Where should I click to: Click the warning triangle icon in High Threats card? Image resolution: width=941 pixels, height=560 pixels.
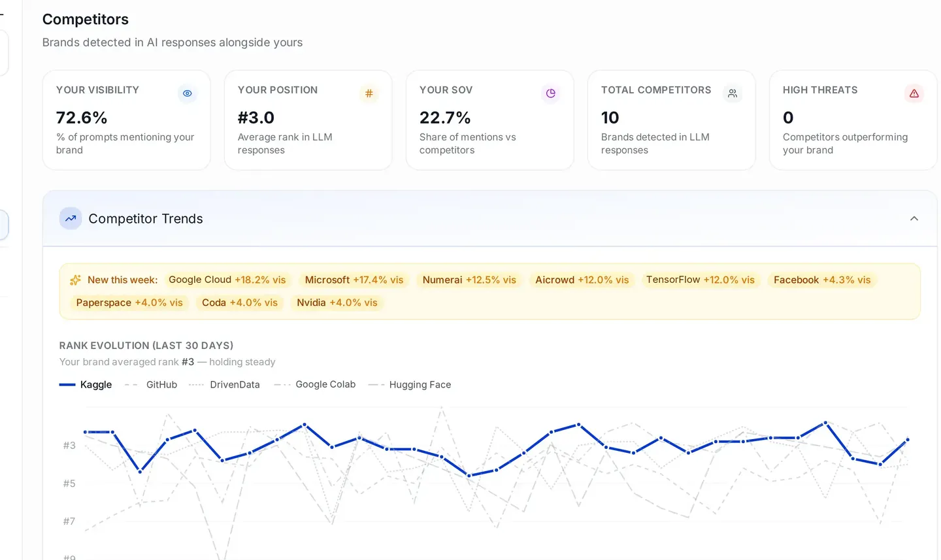pyautogui.click(x=914, y=93)
